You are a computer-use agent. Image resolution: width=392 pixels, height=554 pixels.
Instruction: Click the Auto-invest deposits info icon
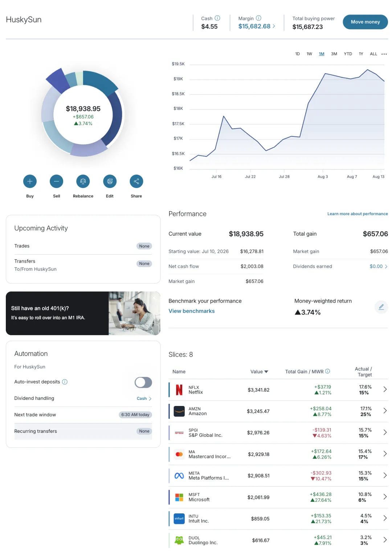65,382
